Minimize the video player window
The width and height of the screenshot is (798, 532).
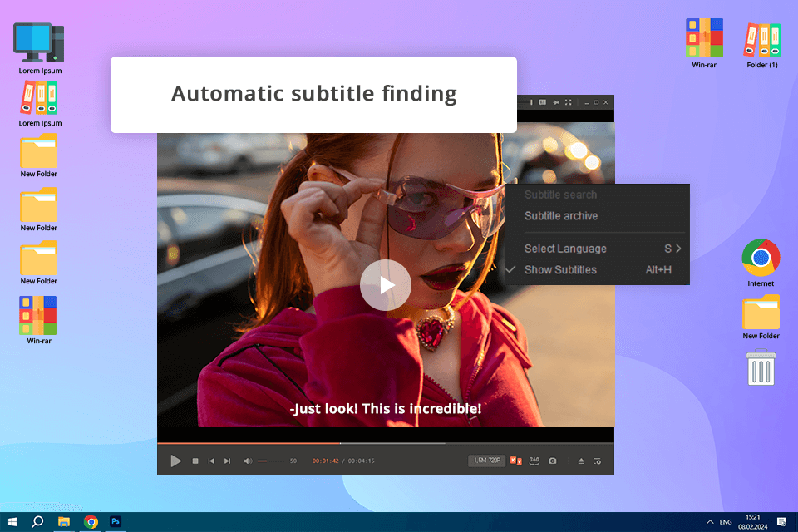point(587,103)
